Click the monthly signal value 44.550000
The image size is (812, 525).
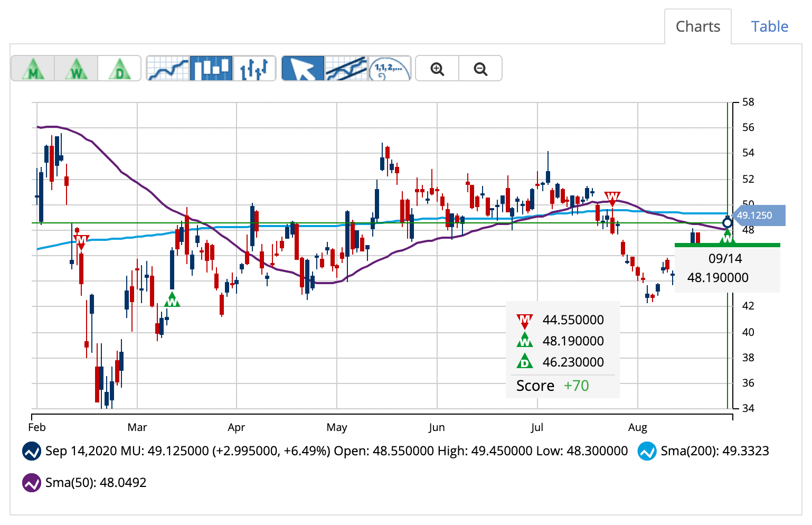(x=573, y=320)
